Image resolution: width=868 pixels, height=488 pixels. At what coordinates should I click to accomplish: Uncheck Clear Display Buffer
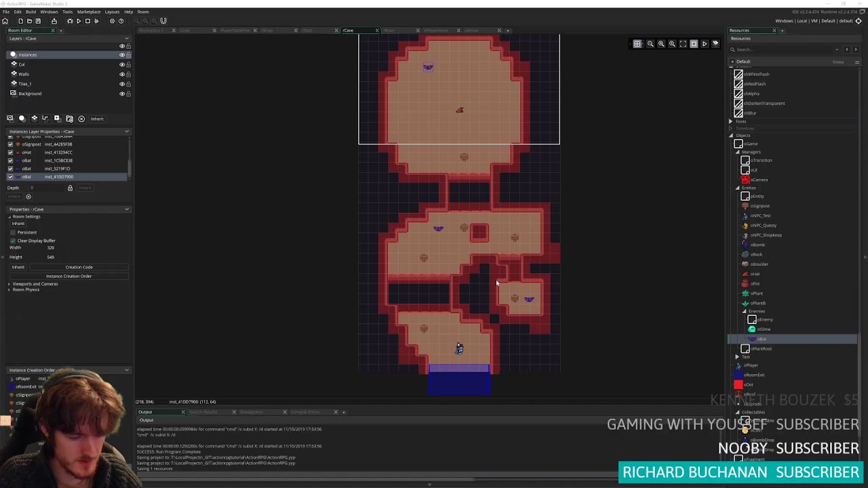(13, 241)
